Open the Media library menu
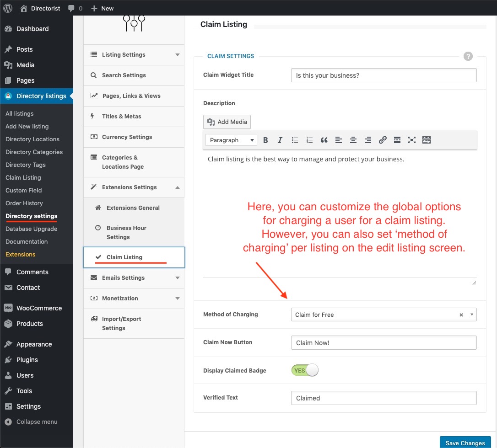Viewport: 497px width, 448px height. [37, 65]
